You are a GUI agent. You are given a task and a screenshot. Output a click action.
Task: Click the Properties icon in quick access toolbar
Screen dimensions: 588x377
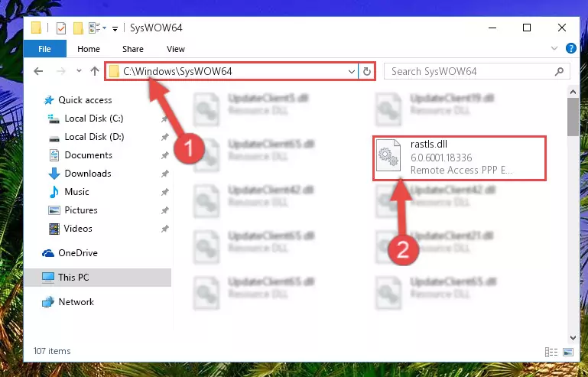pyautogui.click(x=60, y=28)
